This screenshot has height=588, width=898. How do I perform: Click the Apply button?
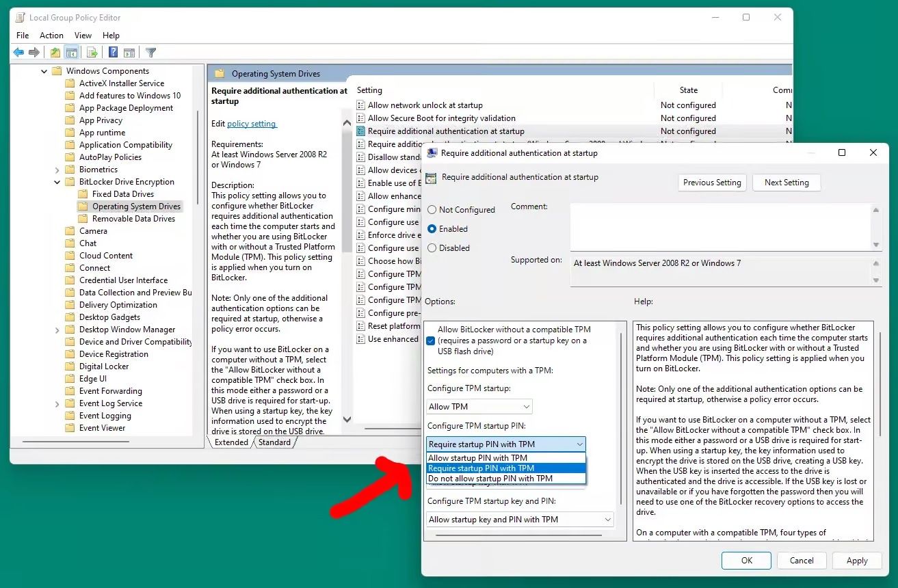pos(857,561)
